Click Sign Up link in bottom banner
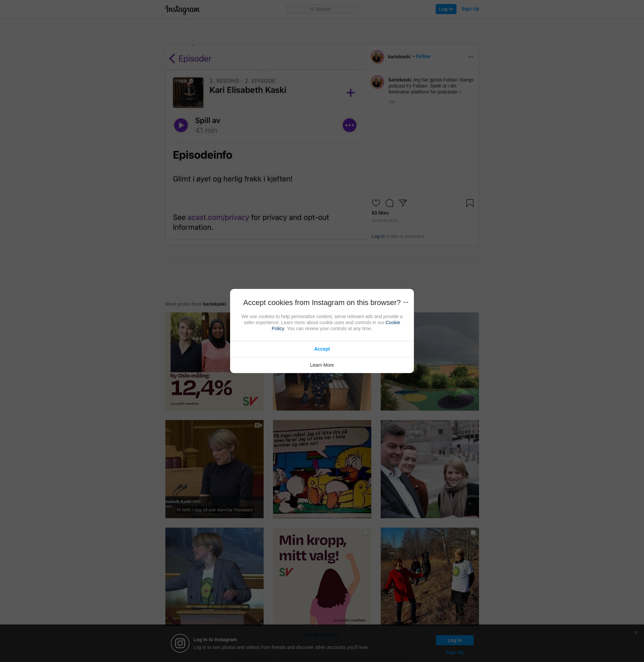 [x=454, y=652]
